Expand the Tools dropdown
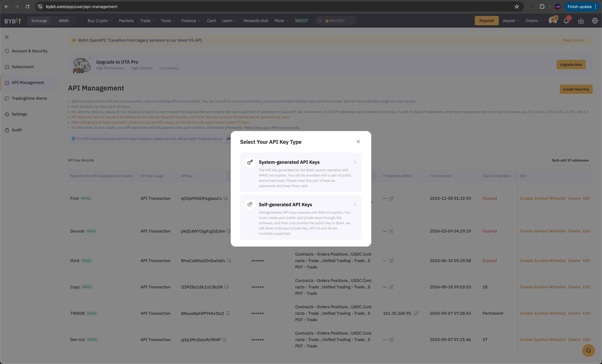 click(x=168, y=21)
